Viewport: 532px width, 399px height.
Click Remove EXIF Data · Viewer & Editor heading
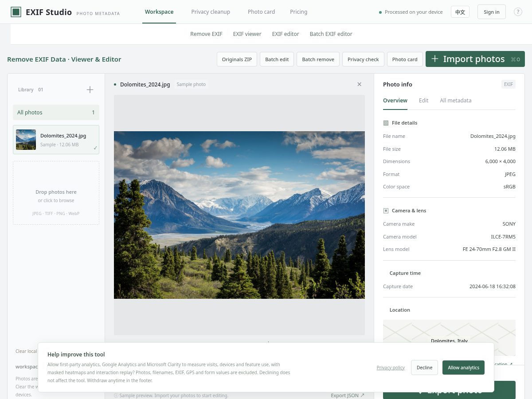click(x=64, y=59)
